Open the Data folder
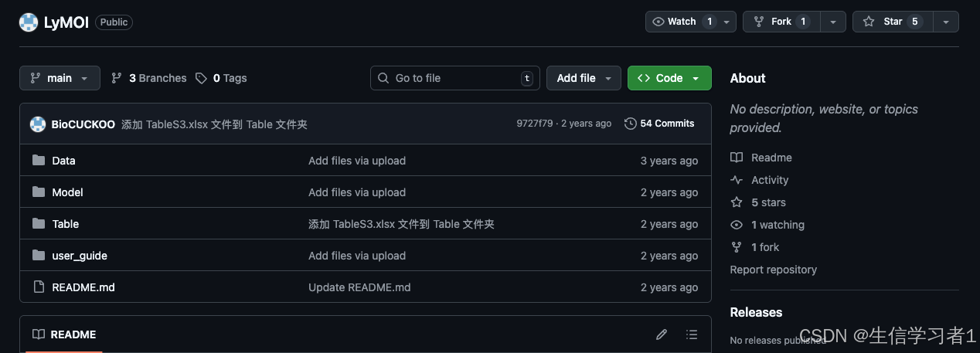 pos(63,161)
